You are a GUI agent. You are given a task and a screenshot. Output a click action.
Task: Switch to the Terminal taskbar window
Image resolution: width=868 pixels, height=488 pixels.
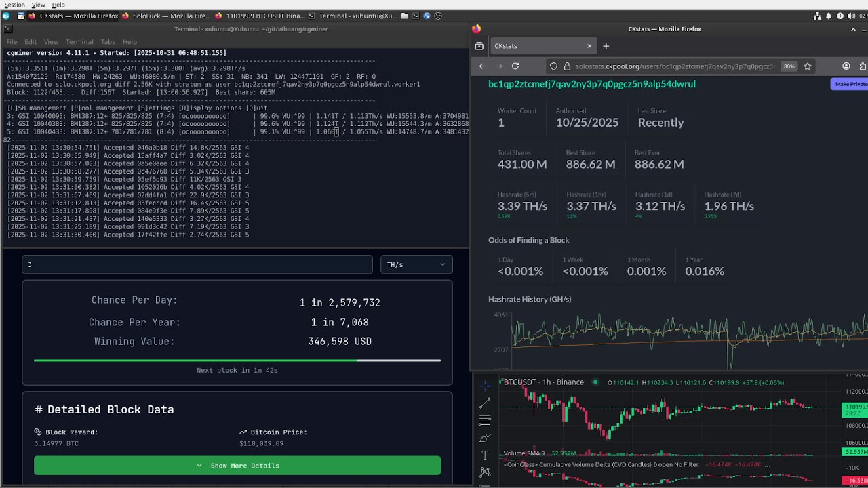[x=353, y=16]
